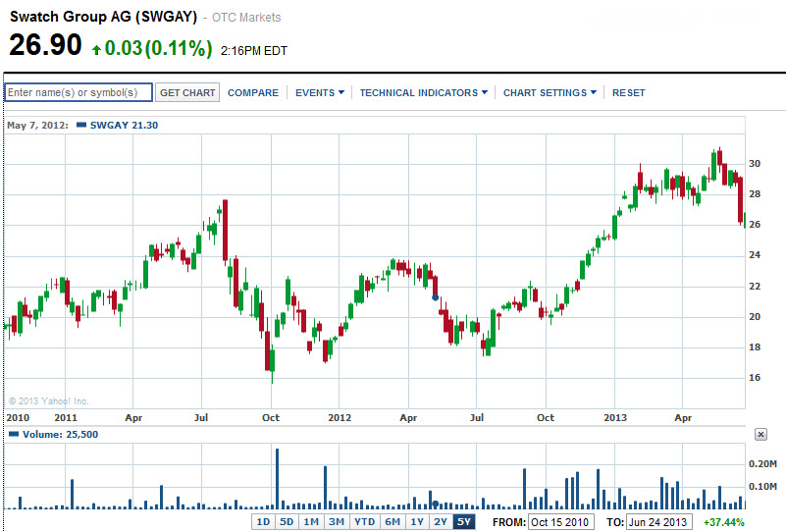Image resolution: width=786 pixels, height=532 pixels.
Task: Open the COMPARE option
Action: pos(252,93)
